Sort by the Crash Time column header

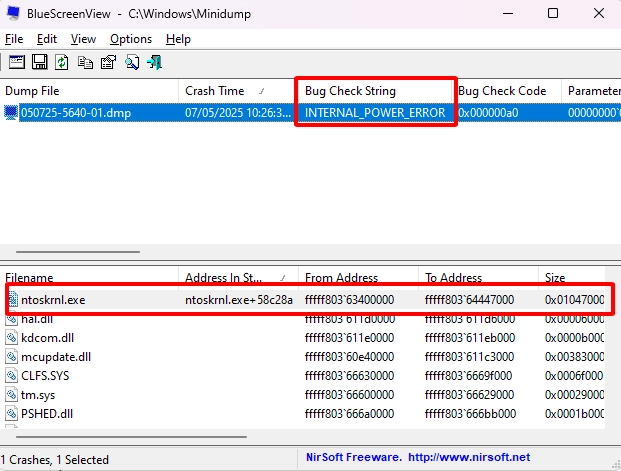tap(238, 91)
